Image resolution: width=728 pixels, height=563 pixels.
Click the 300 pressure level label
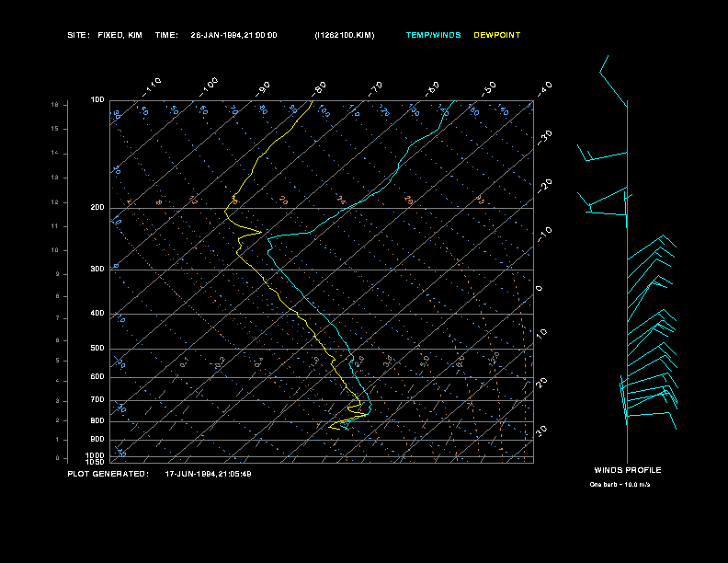[97, 269]
